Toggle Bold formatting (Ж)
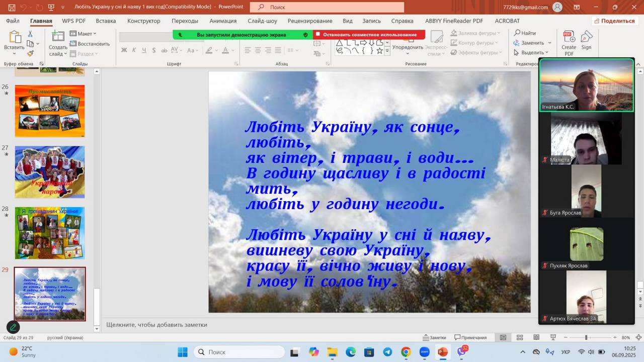644x362 pixels. click(x=124, y=50)
